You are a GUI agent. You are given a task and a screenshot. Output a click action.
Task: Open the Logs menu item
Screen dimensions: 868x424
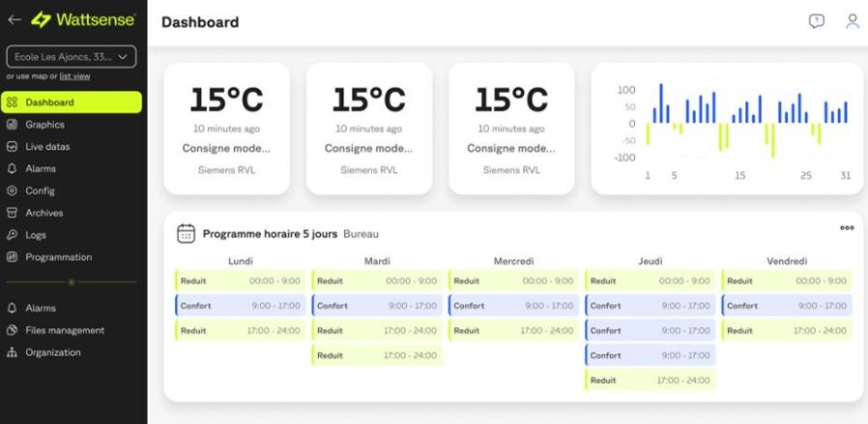coord(36,235)
